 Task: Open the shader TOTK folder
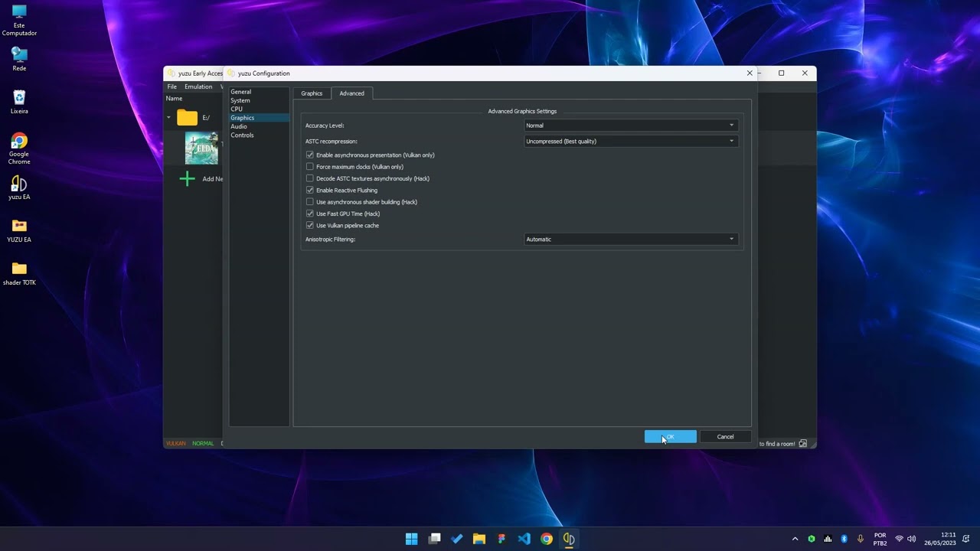[19, 273]
